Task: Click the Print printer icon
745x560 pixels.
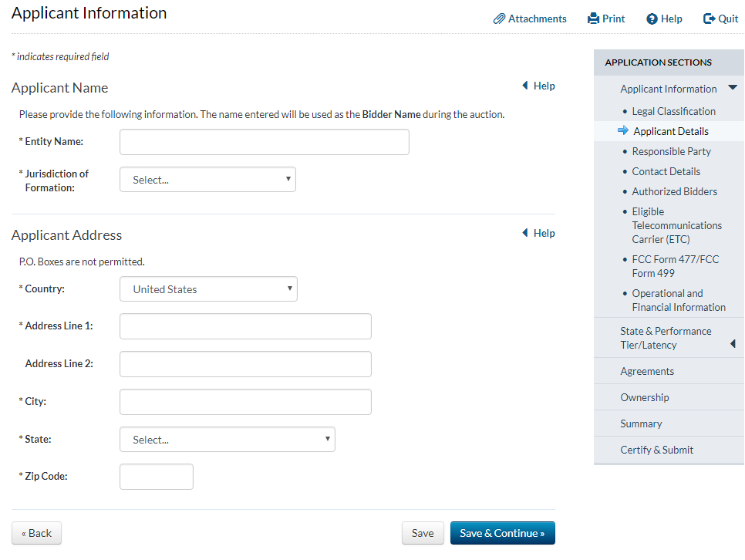Action: 593,19
